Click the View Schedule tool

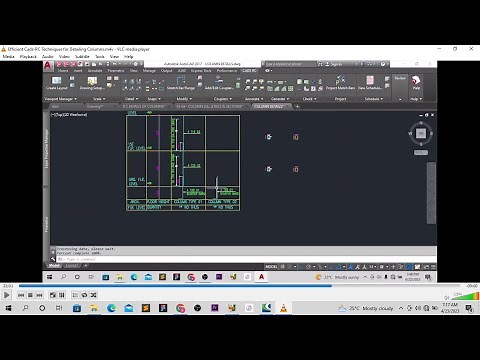click(370, 83)
